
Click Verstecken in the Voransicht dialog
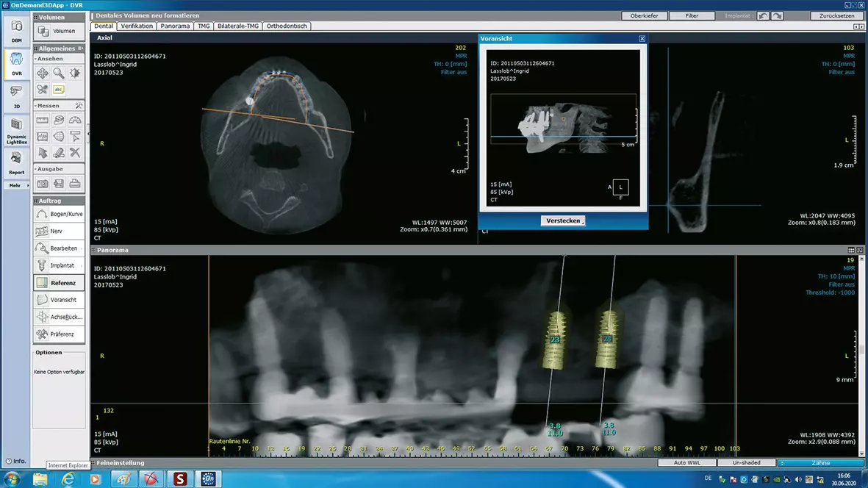[563, 220]
